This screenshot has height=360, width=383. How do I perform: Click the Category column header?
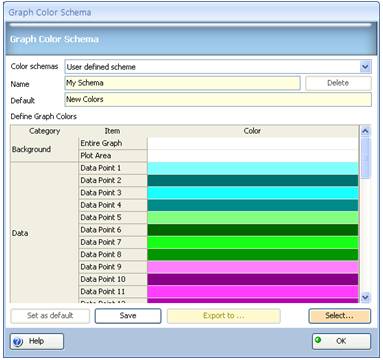point(44,131)
